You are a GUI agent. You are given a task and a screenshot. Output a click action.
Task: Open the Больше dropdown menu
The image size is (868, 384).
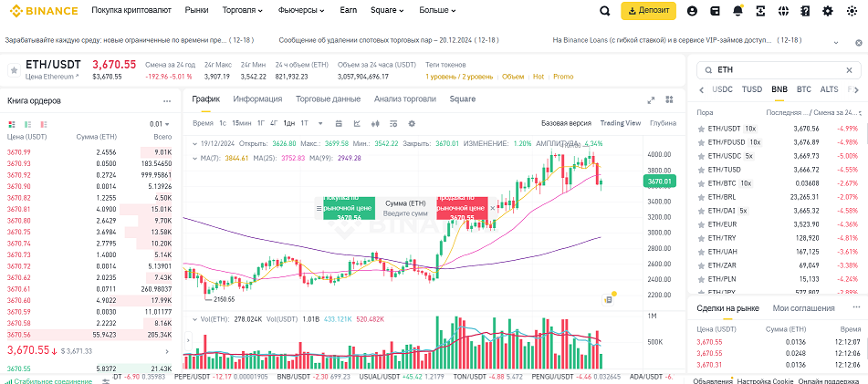tap(437, 10)
